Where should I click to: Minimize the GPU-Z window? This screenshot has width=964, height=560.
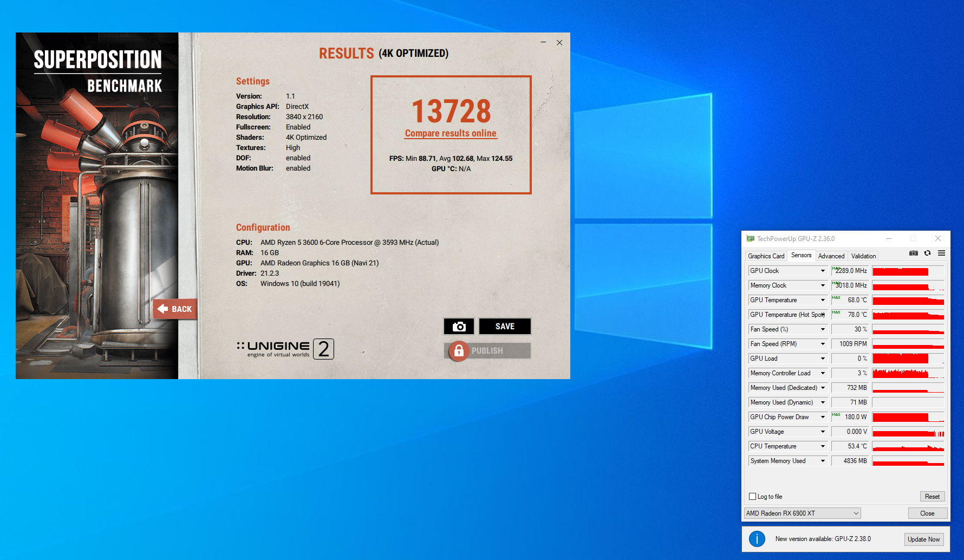[x=889, y=238]
